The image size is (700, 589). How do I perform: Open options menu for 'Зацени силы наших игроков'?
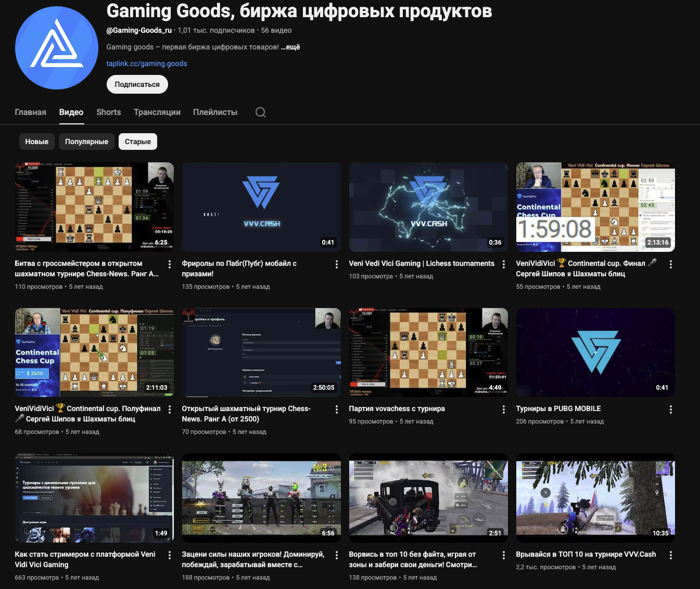click(x=337, y=555)
